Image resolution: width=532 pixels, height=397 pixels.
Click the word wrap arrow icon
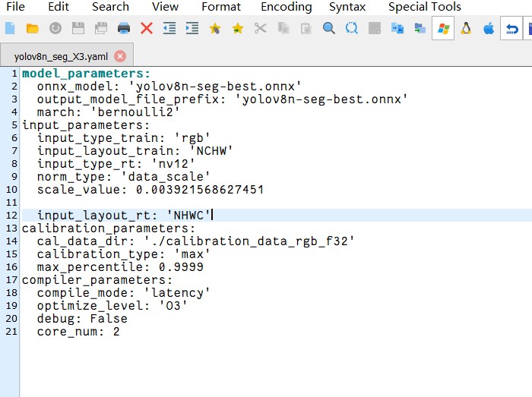512,29
